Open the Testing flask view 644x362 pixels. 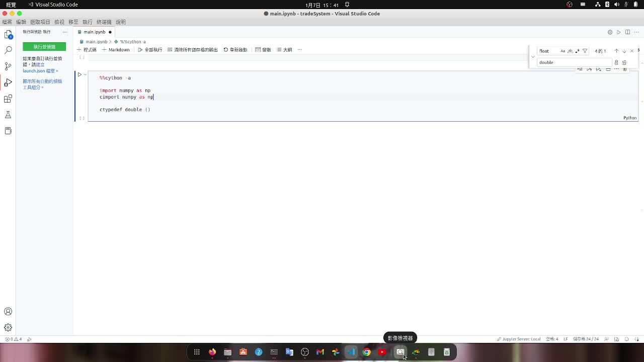coord(8,115)
